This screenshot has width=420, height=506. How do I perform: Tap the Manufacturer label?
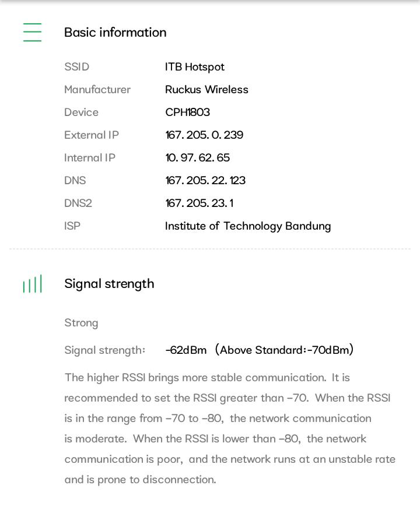[97, 90]
